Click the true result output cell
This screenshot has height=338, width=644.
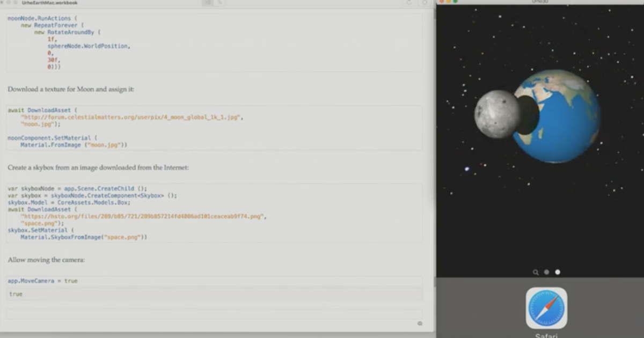tap(16, 293)
